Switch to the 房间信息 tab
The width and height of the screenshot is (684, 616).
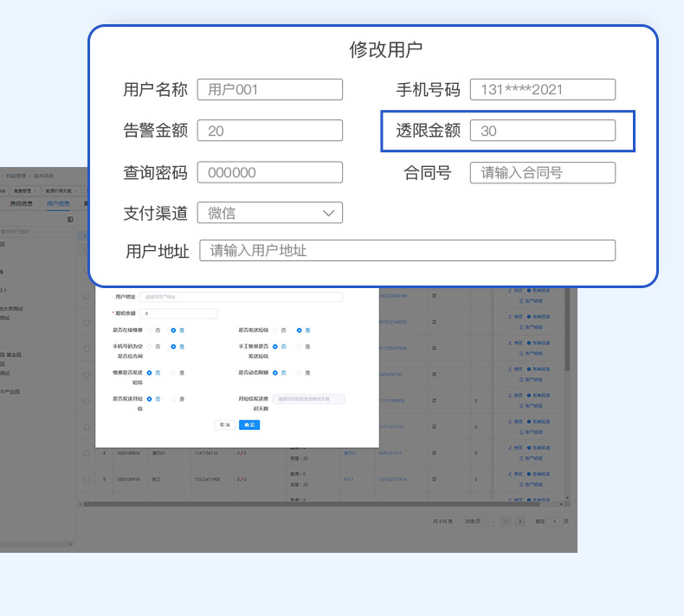pyautogui.click(x=21, y=204)
